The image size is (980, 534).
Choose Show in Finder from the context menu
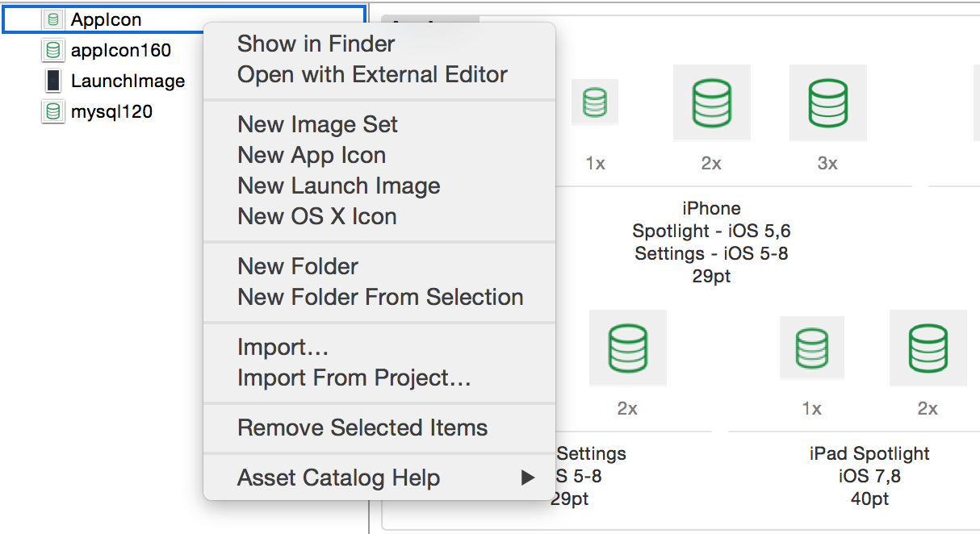(316, 44)
